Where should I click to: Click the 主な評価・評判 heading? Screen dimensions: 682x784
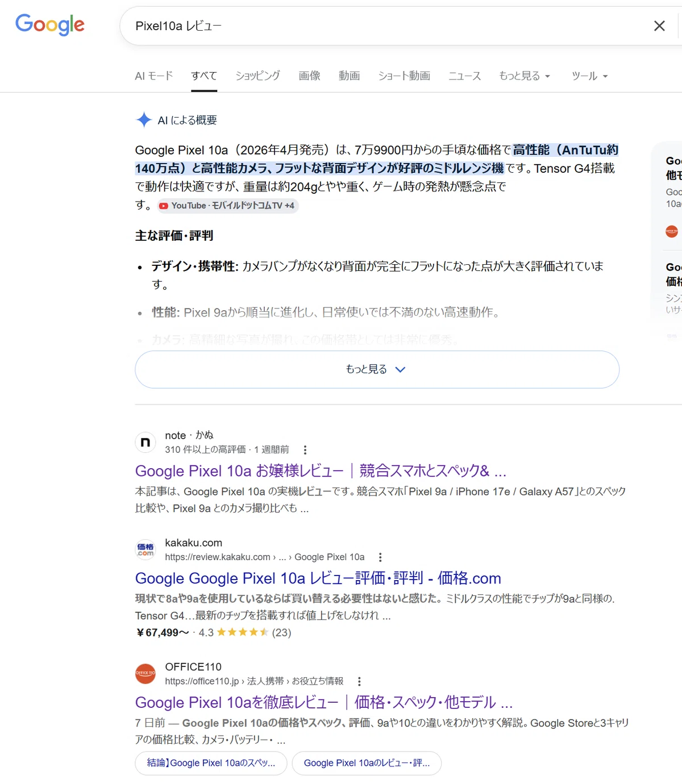click(174, 236)
